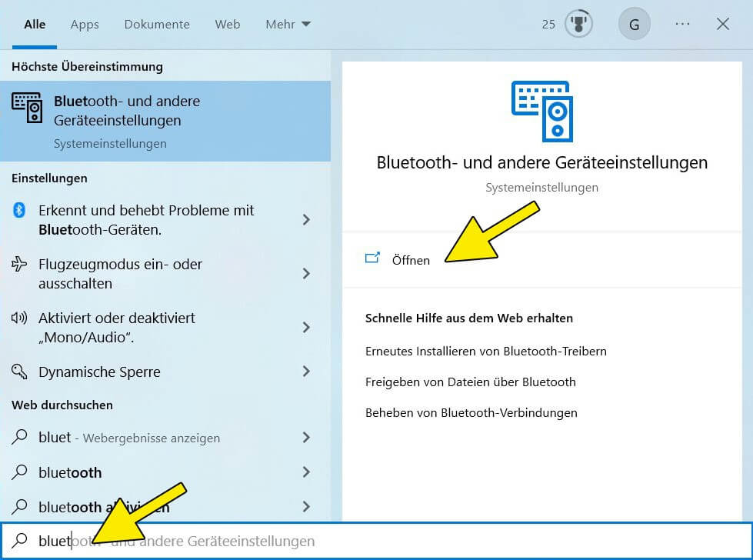Click large Bluetooth devices icon in preview

tap(542, 112)
